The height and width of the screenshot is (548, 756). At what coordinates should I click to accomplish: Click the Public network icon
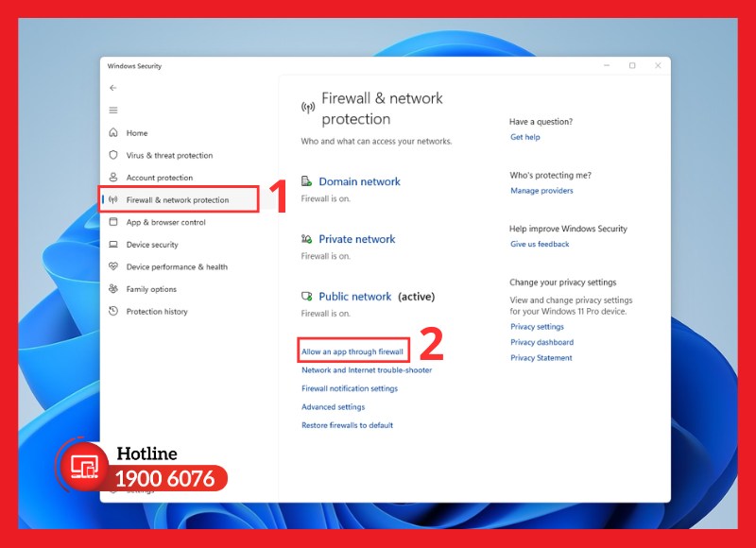click(306, 296)
